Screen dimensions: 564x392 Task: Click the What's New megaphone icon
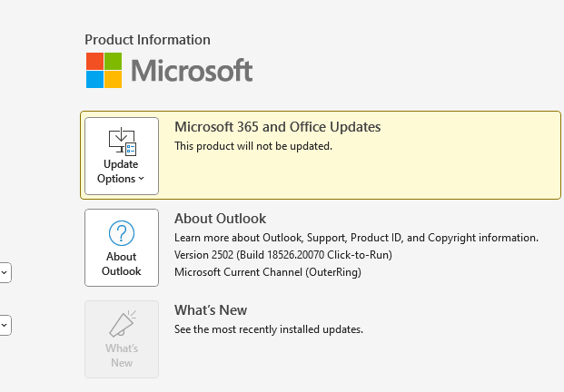(122, 325)
